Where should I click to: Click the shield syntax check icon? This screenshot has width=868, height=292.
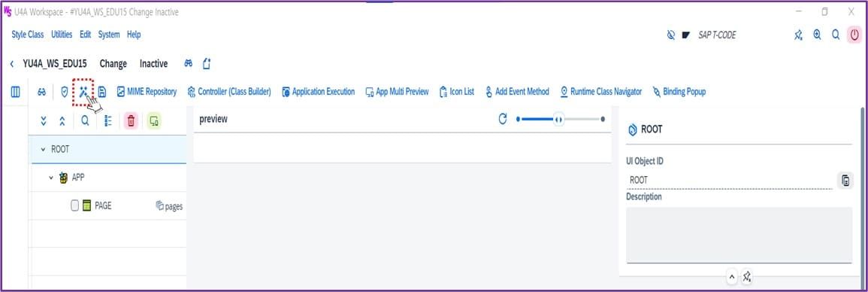pos(64,92)
